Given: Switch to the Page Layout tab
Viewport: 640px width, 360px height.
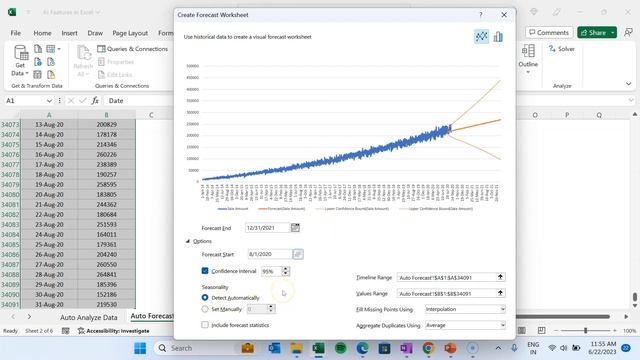Looking at the screenshot, I should [x=130, y=33].
